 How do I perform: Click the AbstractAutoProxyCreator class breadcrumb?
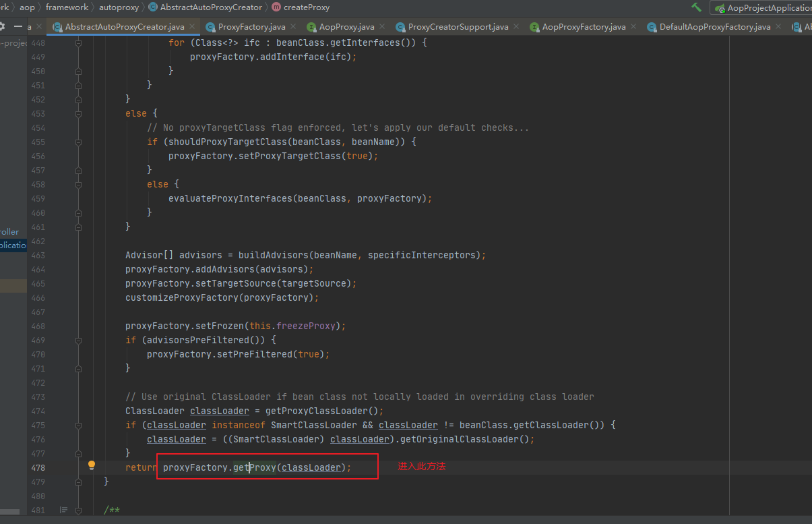pos(205,7)
